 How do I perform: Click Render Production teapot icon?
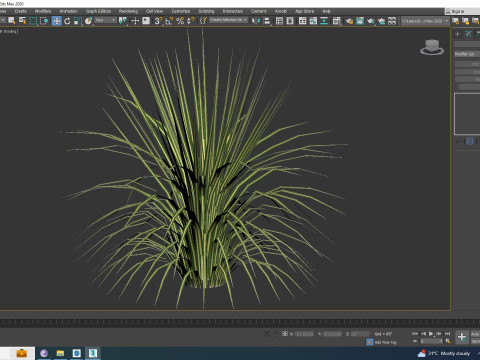pyautogui.click(x=371, y=21)
